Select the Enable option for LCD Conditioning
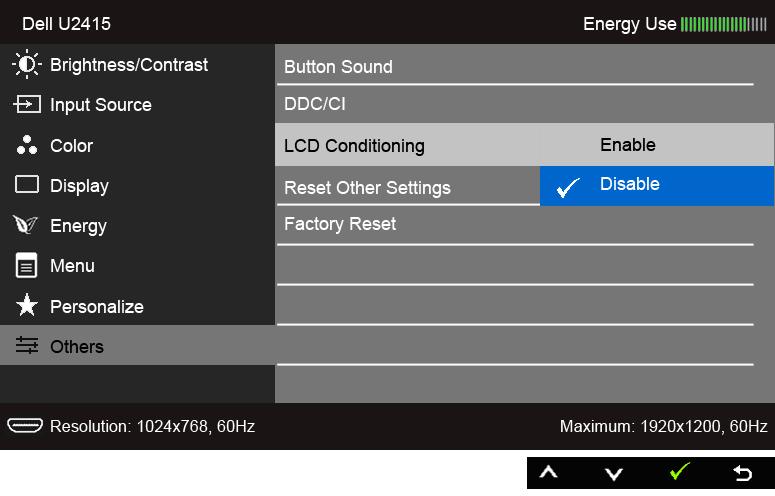The height and width of the screenshot is (496, 775). click(x=657, y=145)
